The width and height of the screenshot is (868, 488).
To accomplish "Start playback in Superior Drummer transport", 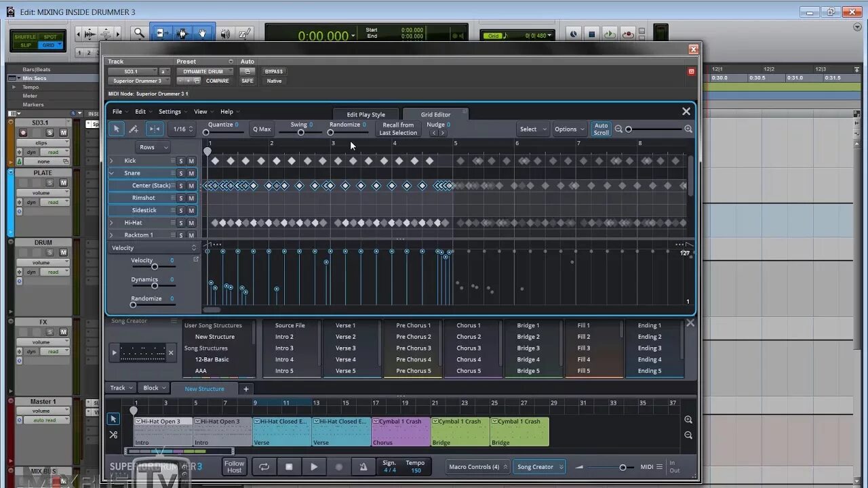I will [x=314, y=466].
